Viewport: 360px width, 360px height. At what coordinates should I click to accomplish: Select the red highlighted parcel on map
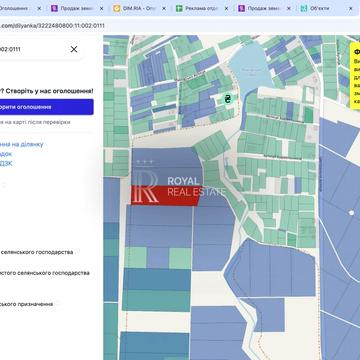(165, 195)
